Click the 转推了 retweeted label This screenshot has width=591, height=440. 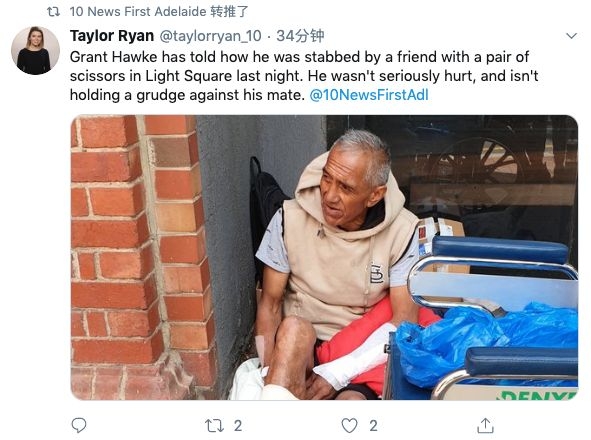tap(229, 12)
